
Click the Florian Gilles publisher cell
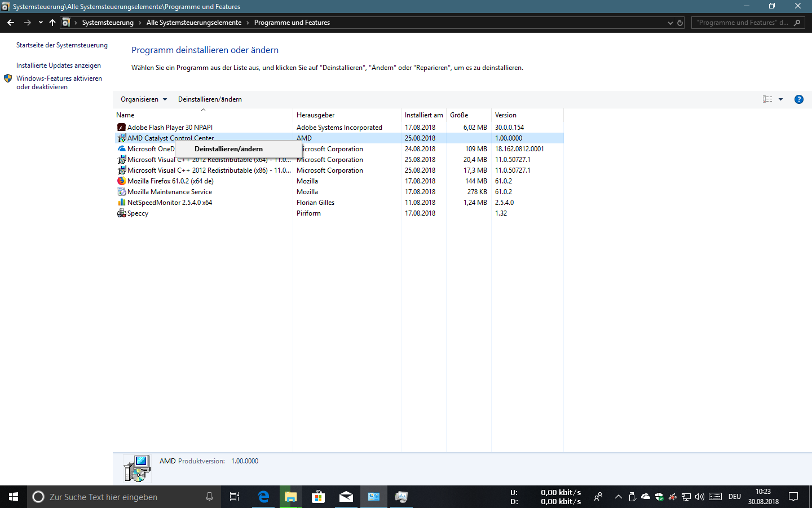click(x=315, y=203)
